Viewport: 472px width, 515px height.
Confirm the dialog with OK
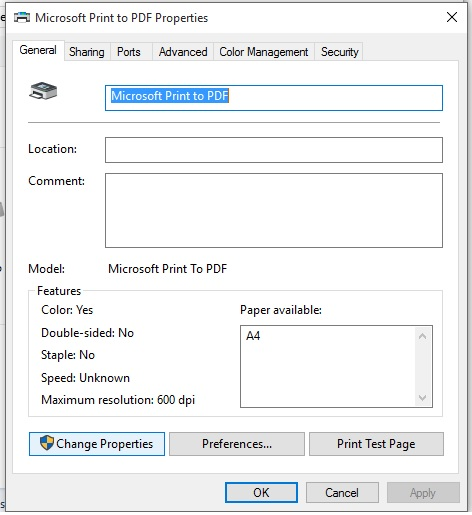261,492
